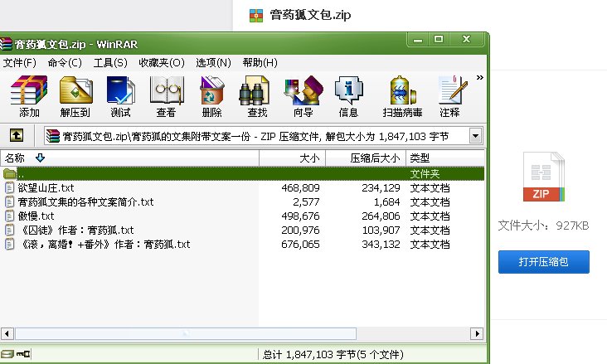Click the 查看 (View) toolbar icon
This screenshot has width=607, height=364.
tap(167, 90)
